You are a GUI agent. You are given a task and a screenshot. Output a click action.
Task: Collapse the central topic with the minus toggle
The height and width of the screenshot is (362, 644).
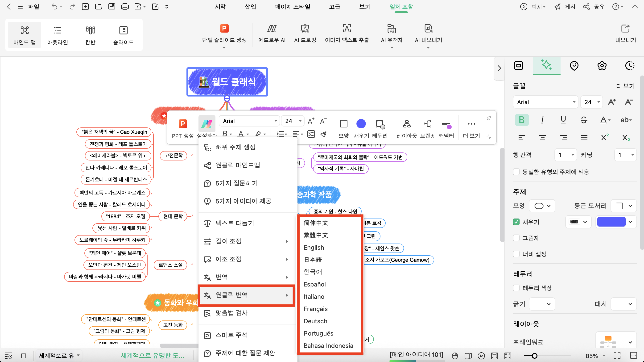pyautogui.click(x=227, y=99)
